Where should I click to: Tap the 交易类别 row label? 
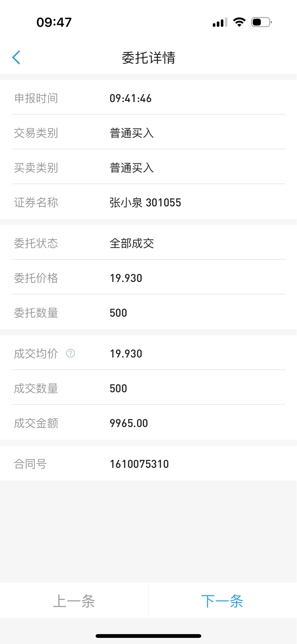pos(36,133)
